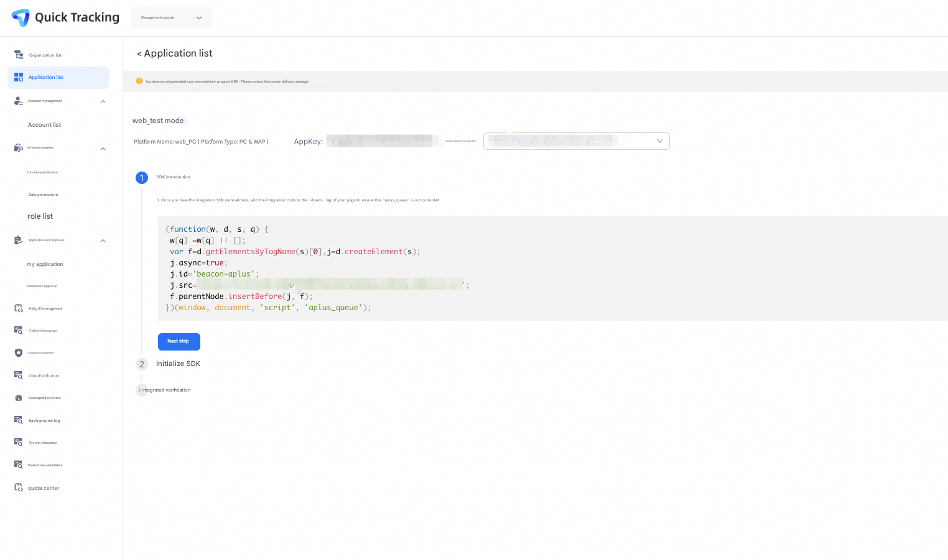The height and width of the screenshot is (560, 948).
Task: Click the Background log icon
Action: tap(19, 420)
